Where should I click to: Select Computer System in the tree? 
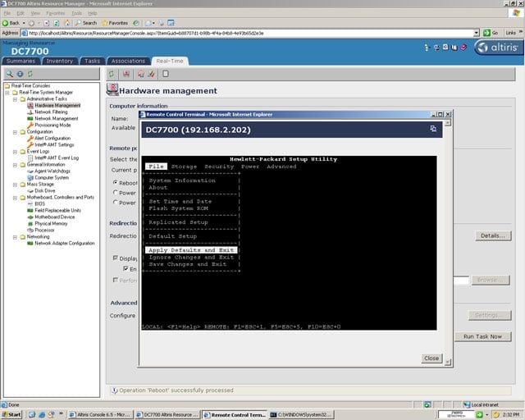52,177
